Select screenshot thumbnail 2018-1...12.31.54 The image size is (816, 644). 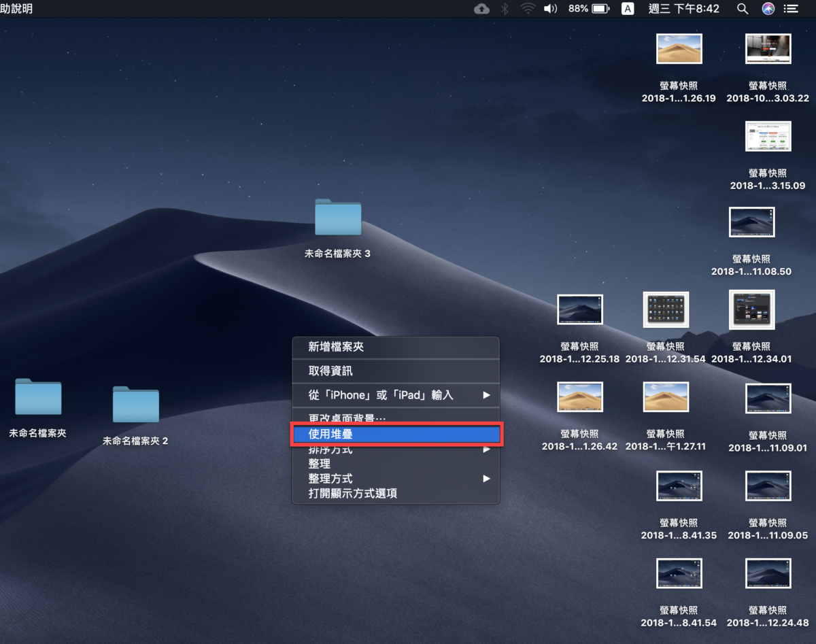(x=666, y=309)
